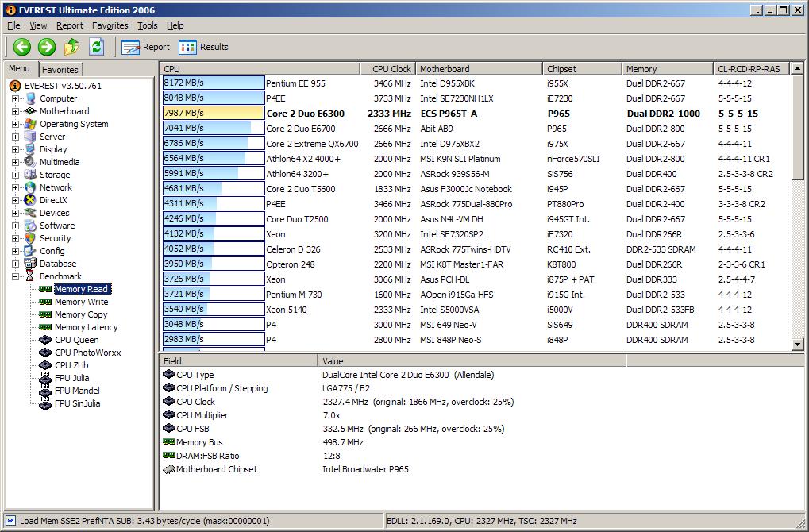
Task: Toggle the status bar Load Mem checkbox
Action: click(x=11, y=521)
